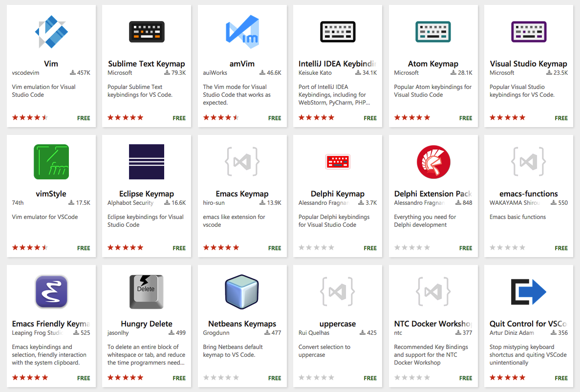Open the Emacs Friendly Keymap purple icon
The image size is (580, 392).
click(x=51, y=292)
